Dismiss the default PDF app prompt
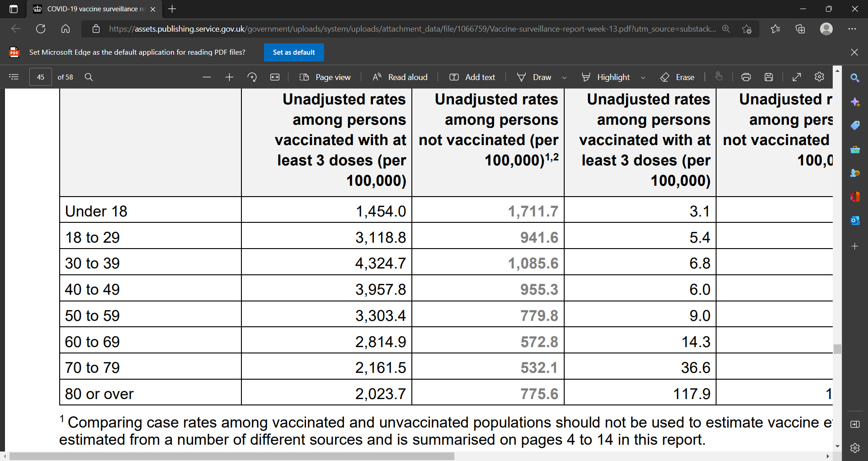This screenshot has width=868, height=461. click(854, 52)
